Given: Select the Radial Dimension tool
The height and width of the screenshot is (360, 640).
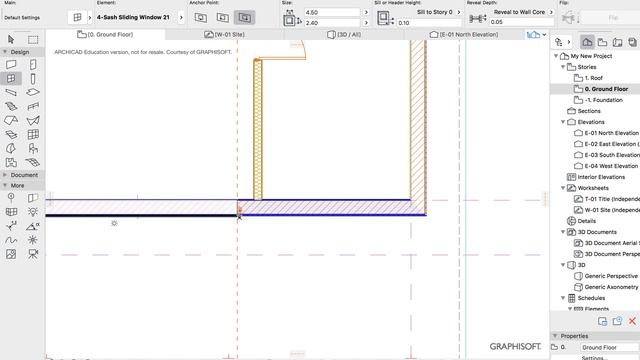Looking at the screenshot, I should click(x=11, y=226).
